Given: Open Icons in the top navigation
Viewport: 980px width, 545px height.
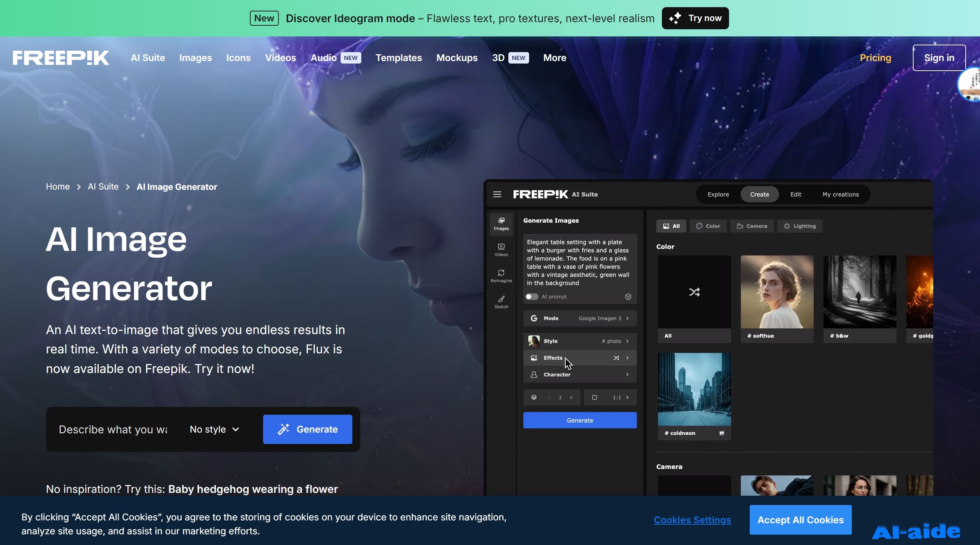Looking at the screenshot, I should coord(238,58).
